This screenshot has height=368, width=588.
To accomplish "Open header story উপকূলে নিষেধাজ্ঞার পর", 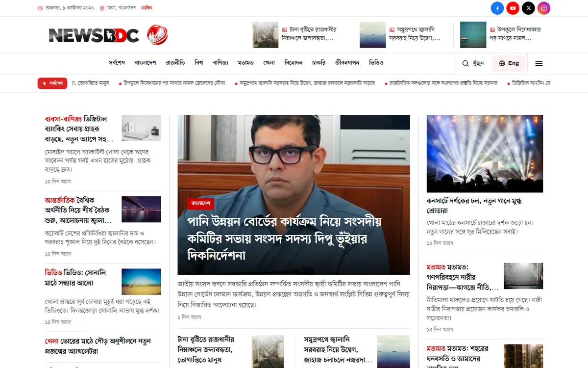I will tap(515, 33).
